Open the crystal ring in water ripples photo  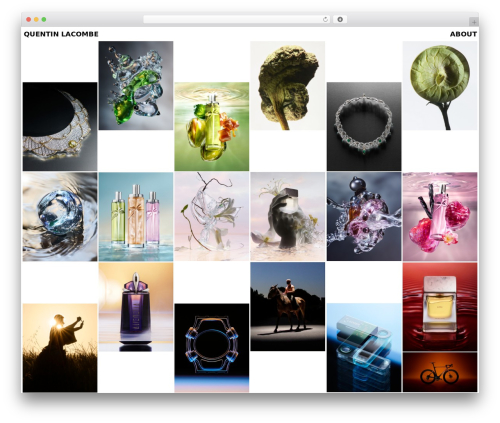coord(60,216)
